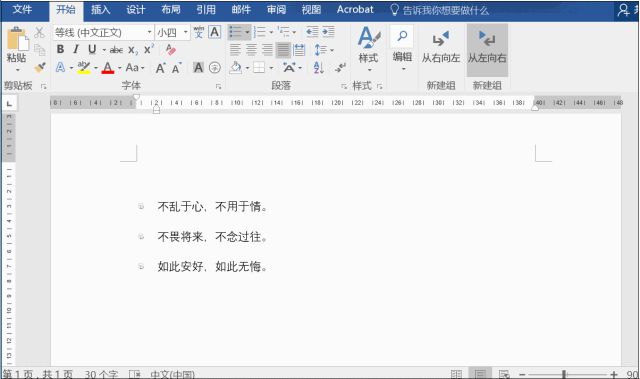This screenshot has width=640, height=379.
Task: Toggle bullet list button
Action: click(x=235, y=32)
